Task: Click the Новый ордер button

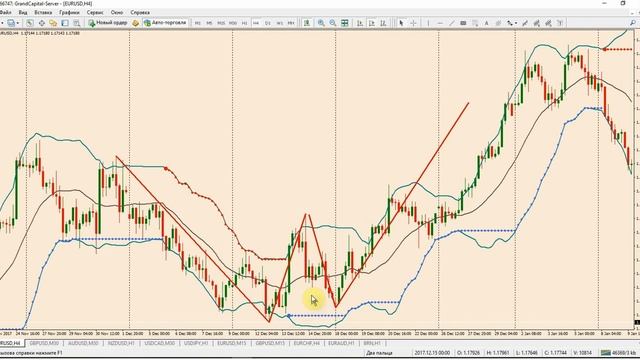Action: click(108, 23)
